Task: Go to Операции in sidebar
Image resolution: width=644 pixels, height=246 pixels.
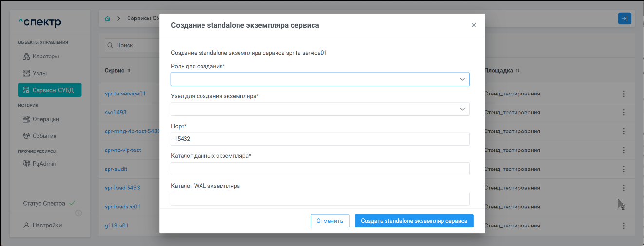Action: pyautogui.click(x=45, y=119)
